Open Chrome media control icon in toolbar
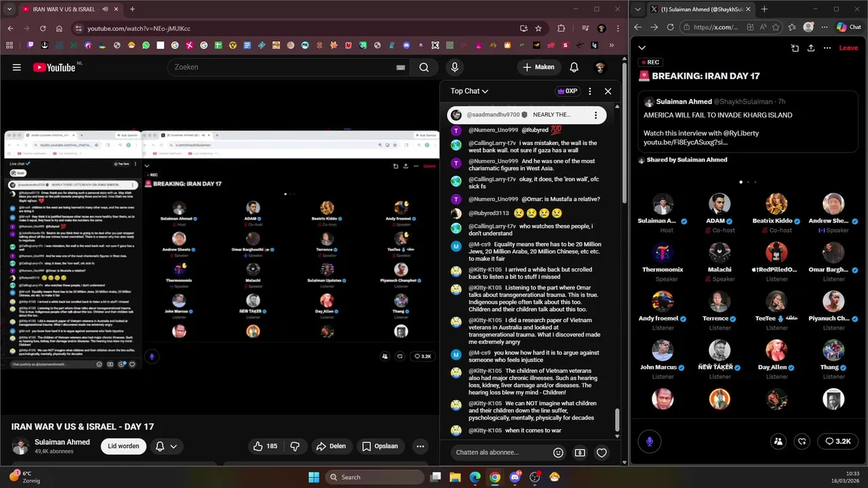 coord(584,28)
